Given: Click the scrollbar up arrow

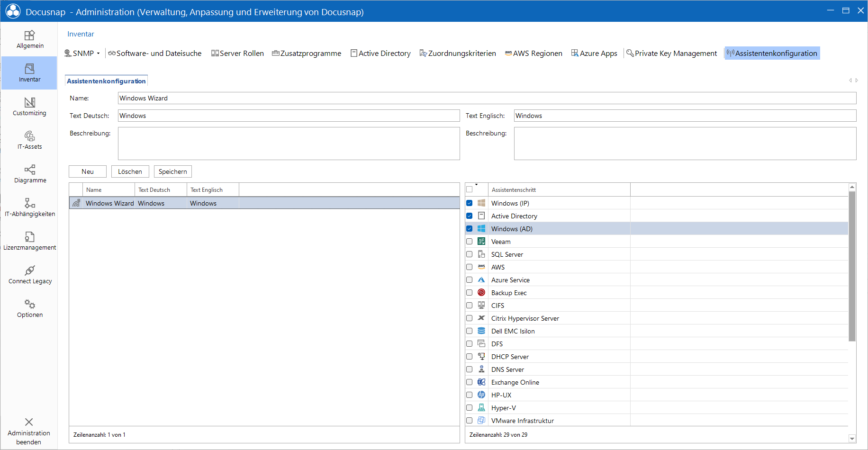Looking at the screenshot, I should [x=852, y=187].
